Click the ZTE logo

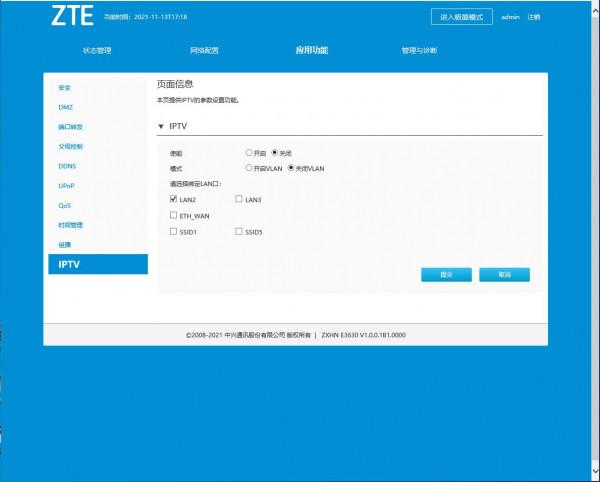71,17
